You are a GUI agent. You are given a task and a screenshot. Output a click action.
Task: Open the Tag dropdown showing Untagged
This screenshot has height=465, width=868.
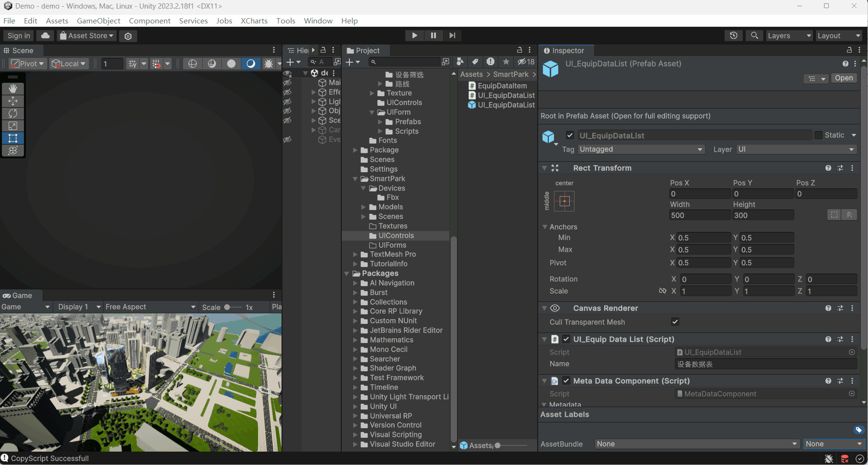[641, 149]
